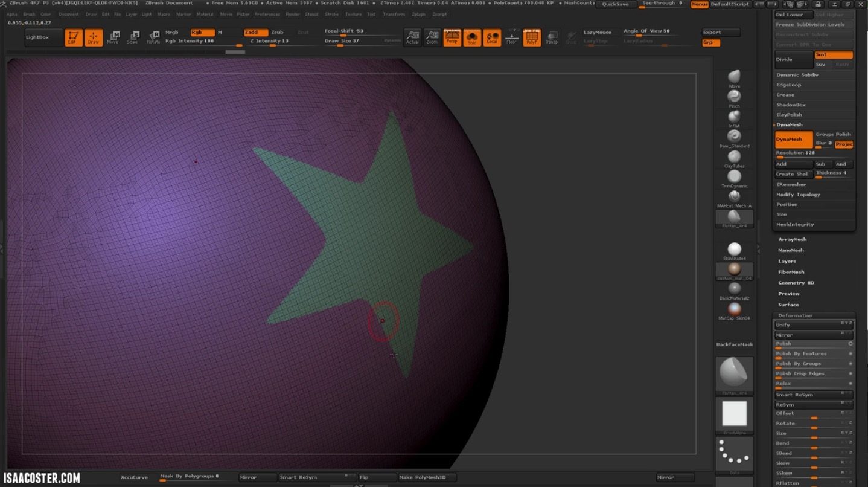
Task: Click the orange DynaMesh button
Action: pos(794,140)
